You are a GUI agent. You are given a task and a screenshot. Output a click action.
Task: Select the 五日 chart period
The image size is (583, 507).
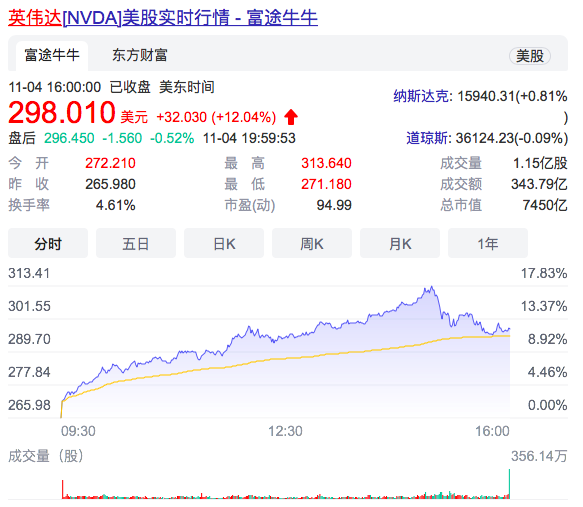click(136, 243)
